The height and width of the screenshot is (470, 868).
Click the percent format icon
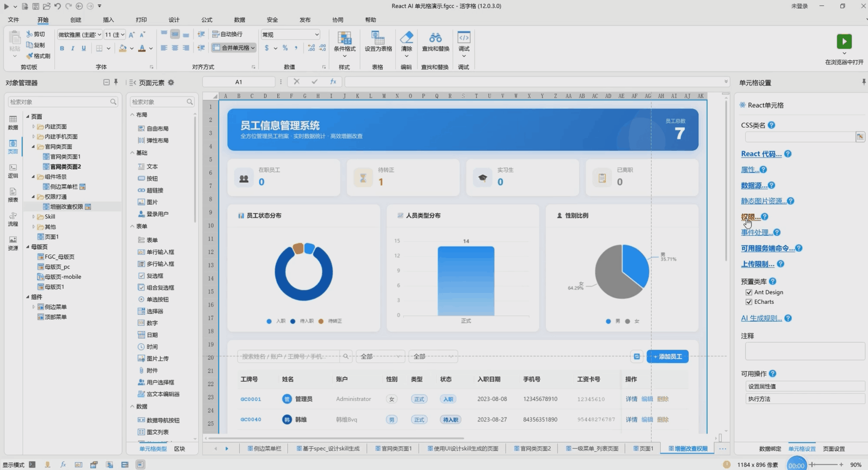tap(285, 48)
